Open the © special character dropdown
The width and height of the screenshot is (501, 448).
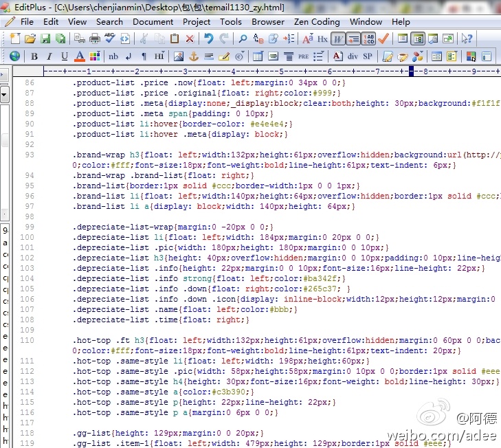(x=240, y=56)
